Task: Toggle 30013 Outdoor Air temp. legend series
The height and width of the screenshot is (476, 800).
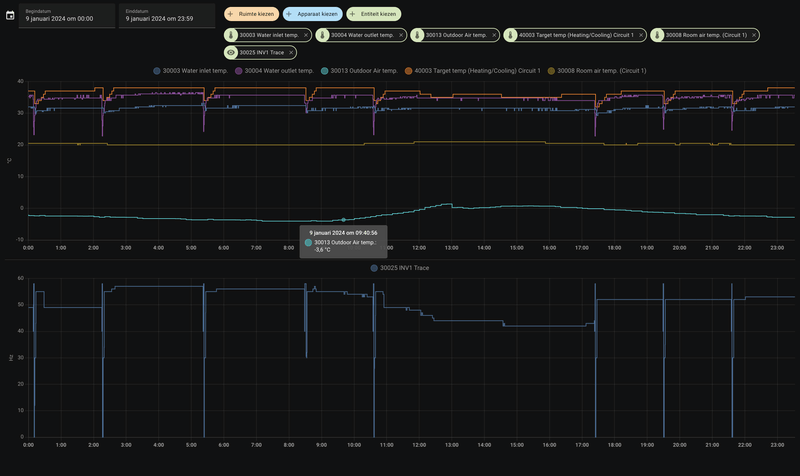Action: (x=359, y=71)
